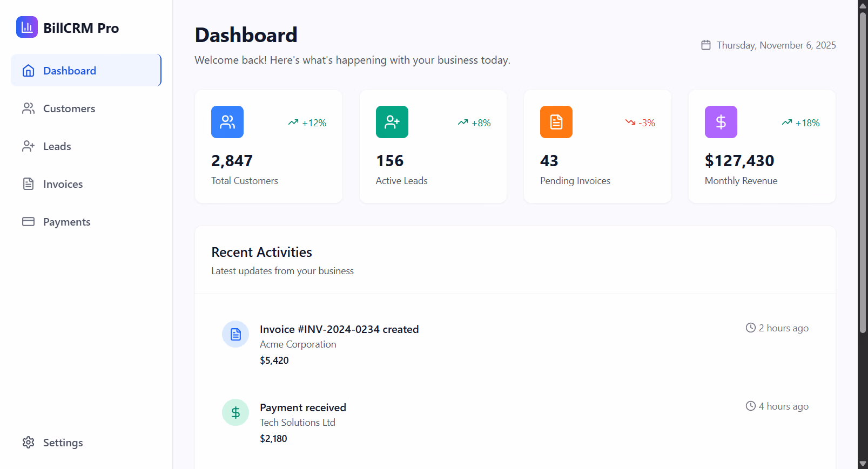Open the Invoice #INV-2024-0234 created activity
Viewport: 868px width, 469px height.
[x=339, y=329]
